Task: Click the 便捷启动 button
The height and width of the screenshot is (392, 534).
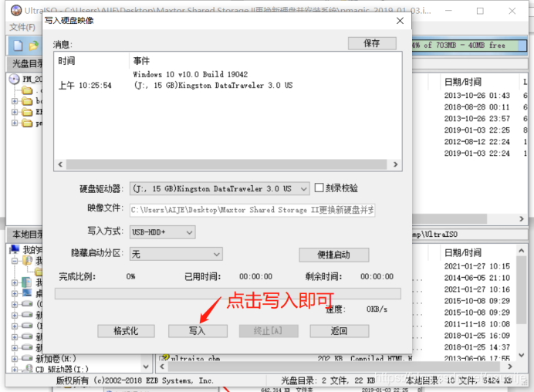Action: tap(333, 255)
